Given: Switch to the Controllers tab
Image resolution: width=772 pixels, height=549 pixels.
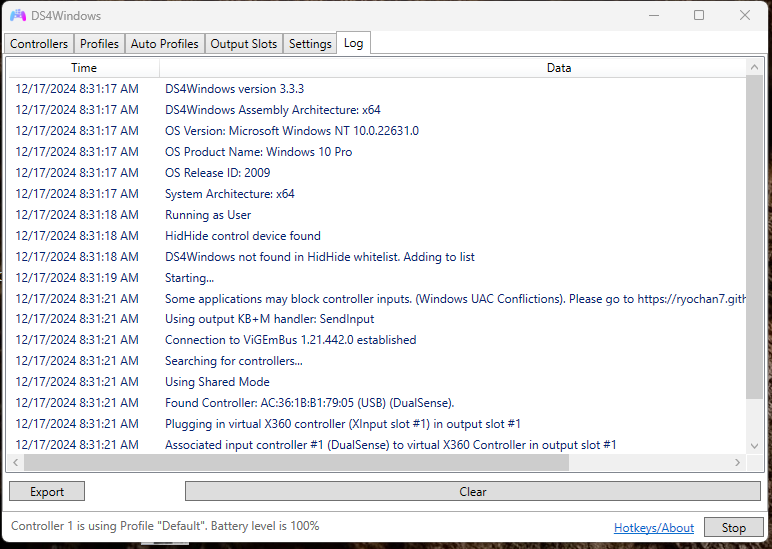Looking at the screenshot, I should click(x=39, y=44).
